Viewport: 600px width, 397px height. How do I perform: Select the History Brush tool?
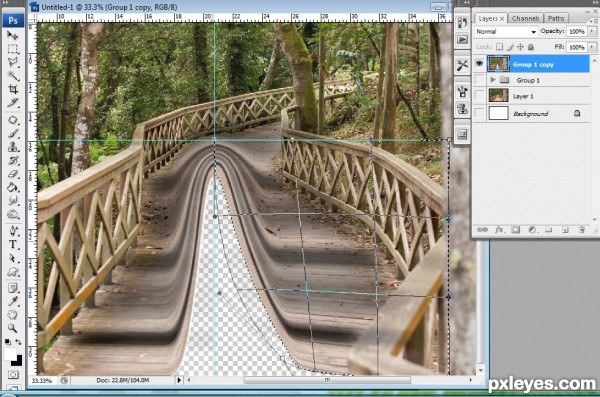[13, 160]
